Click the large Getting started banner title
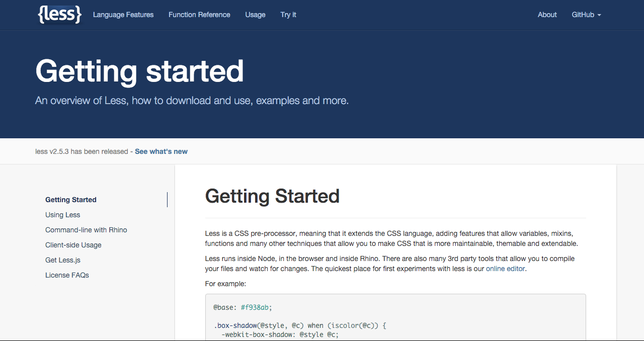The height and width of the screenshot is (341, 644). pyautogui.click(x=140, y=71)
